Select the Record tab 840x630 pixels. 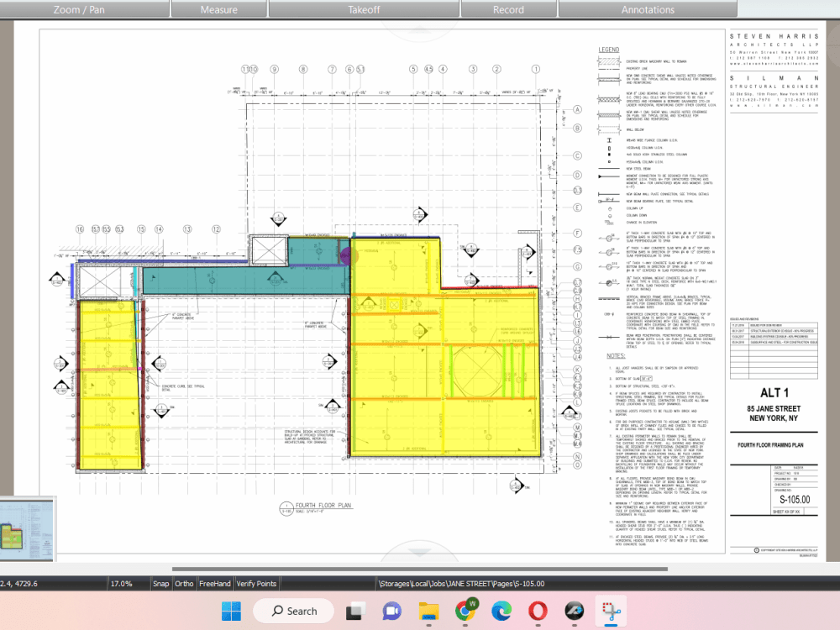(x=508, y=9)
